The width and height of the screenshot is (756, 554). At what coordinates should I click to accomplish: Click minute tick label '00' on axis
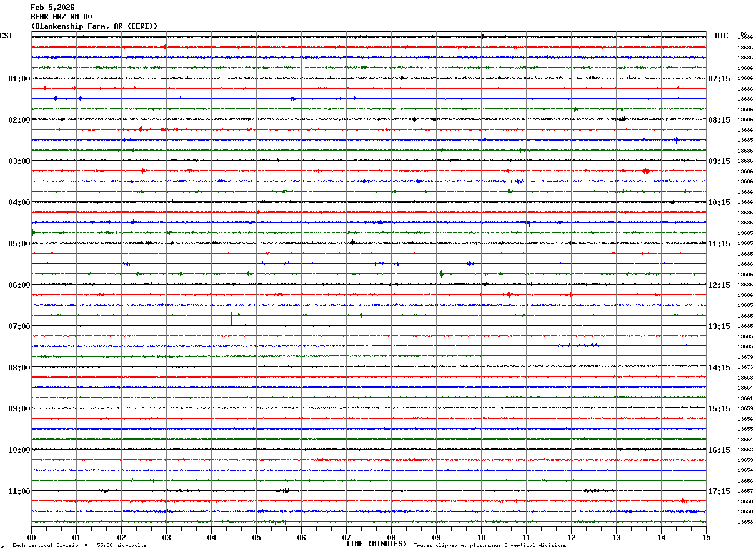(x=31, y=537)
